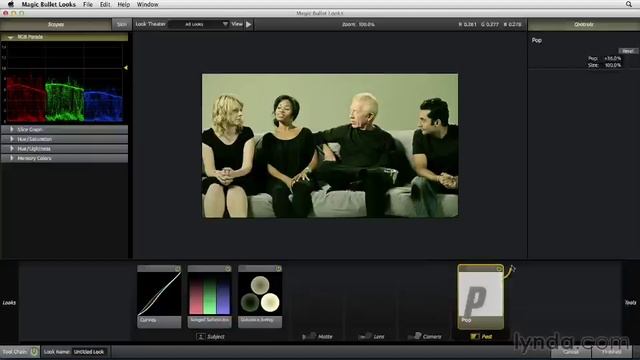The height and width of the screenshot is (360, 640).
Task: Toggle the Pop tool enable checkbox
Action: pyautogui.click(x=499, y=269)
